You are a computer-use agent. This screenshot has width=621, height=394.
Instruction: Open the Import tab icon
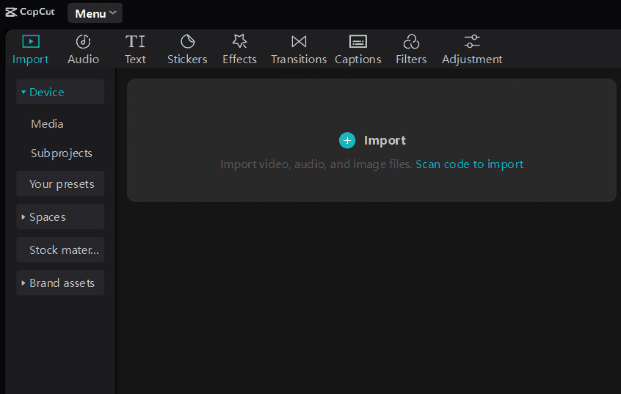tap(30, 42)
